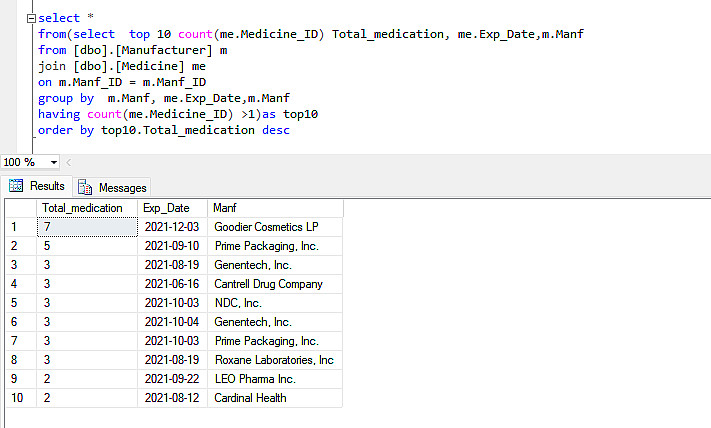The height and width of the screenshot is (428, 711).
Task: Click the horizontal scroll left arrow
Action: (x=69, y=162)
